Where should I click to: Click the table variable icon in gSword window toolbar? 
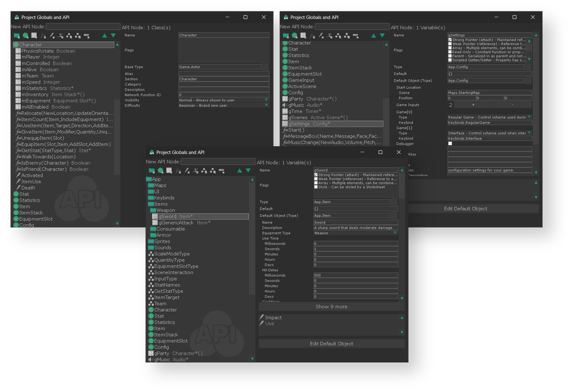[169, 171]
